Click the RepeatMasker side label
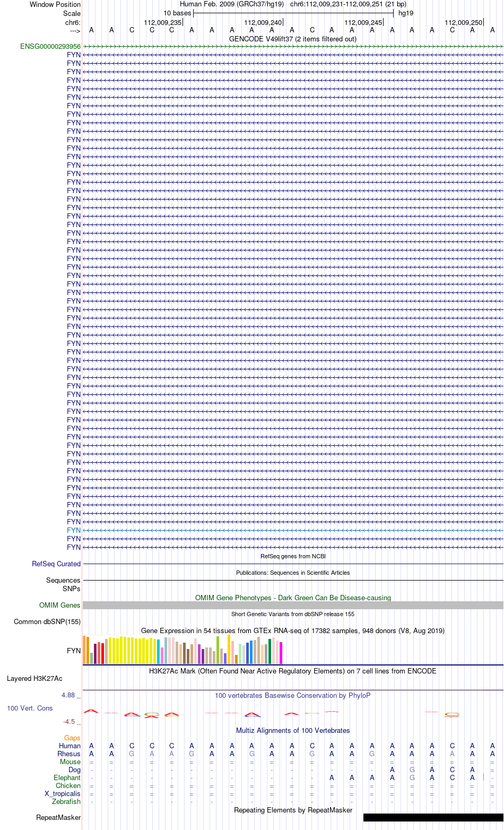The height and width of the screenshot is (830, 504). (x=58, y=817)
